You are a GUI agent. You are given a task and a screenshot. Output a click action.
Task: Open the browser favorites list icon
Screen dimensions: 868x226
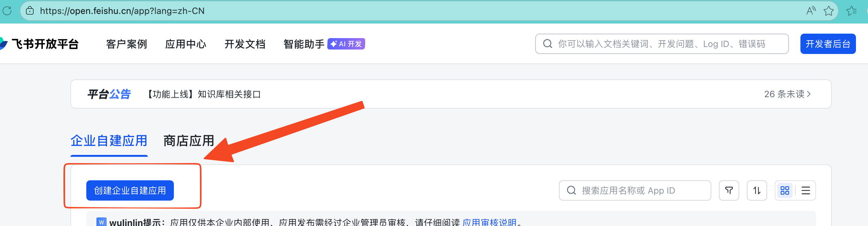(852, 11)
